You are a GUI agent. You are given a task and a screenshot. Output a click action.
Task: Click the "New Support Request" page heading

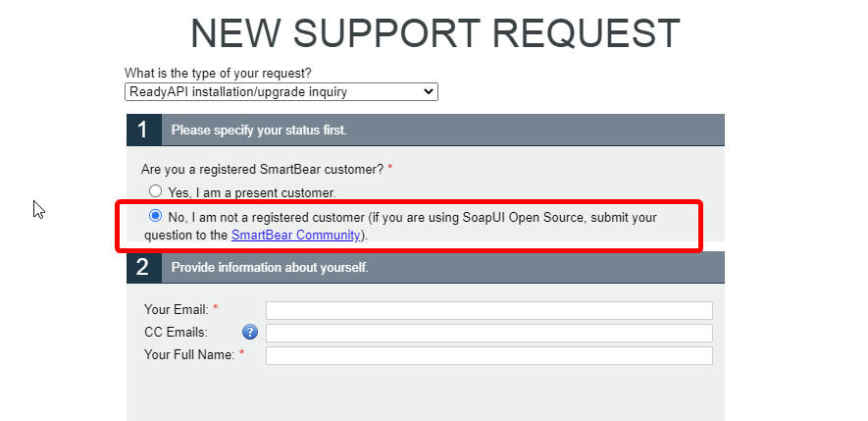[x=434, y=33]
